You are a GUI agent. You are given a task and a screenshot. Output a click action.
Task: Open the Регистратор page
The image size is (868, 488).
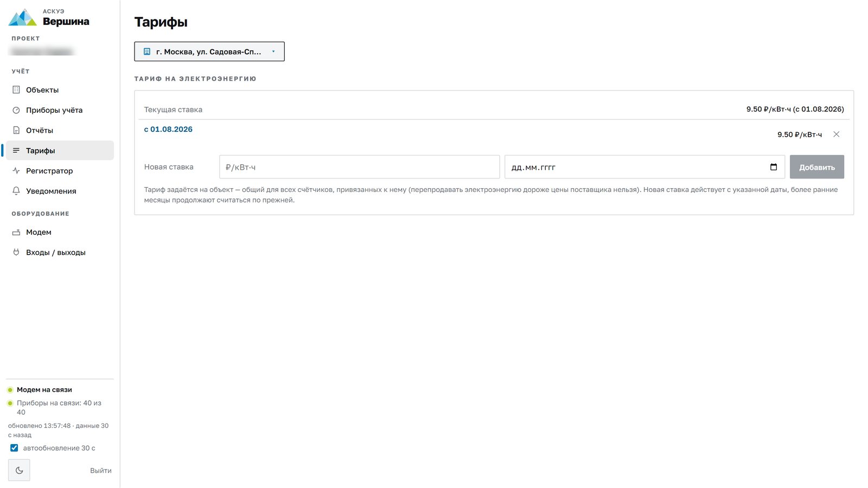tap(60, 171)
